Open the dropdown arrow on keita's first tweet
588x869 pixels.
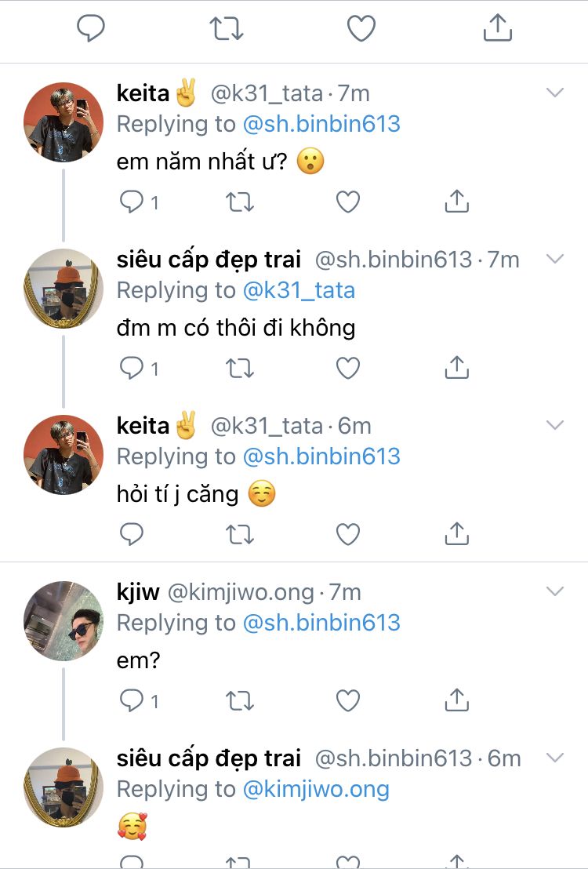[x=555, y=93]
